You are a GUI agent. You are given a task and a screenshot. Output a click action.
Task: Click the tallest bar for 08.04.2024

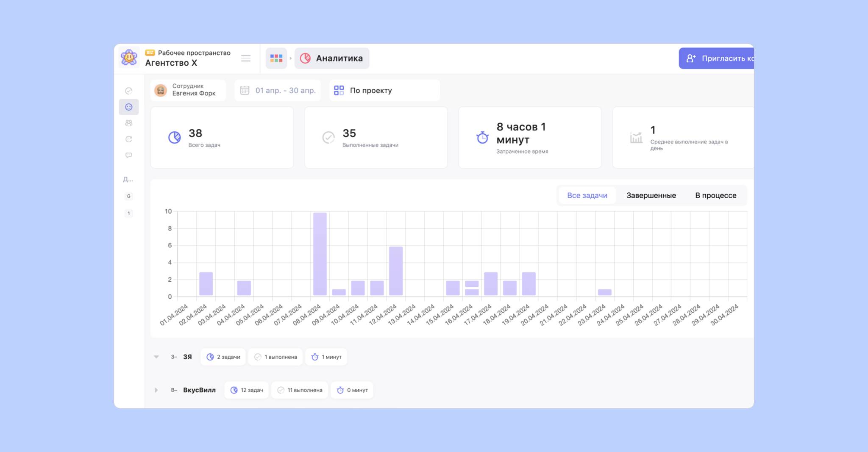point(320,254)
